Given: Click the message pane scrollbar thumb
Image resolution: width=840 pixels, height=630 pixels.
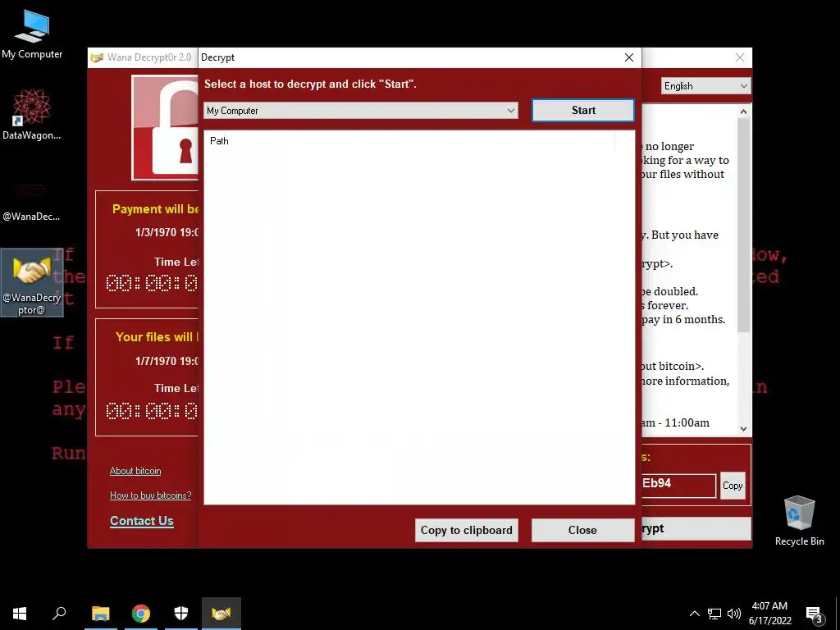Looking at the screenshot, I should tap(743, 225).
